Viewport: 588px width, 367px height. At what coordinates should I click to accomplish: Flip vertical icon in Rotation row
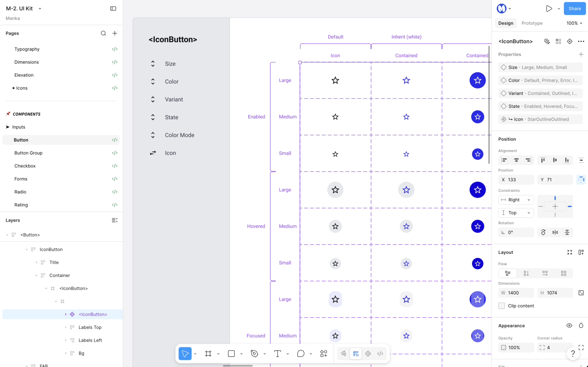567,232
